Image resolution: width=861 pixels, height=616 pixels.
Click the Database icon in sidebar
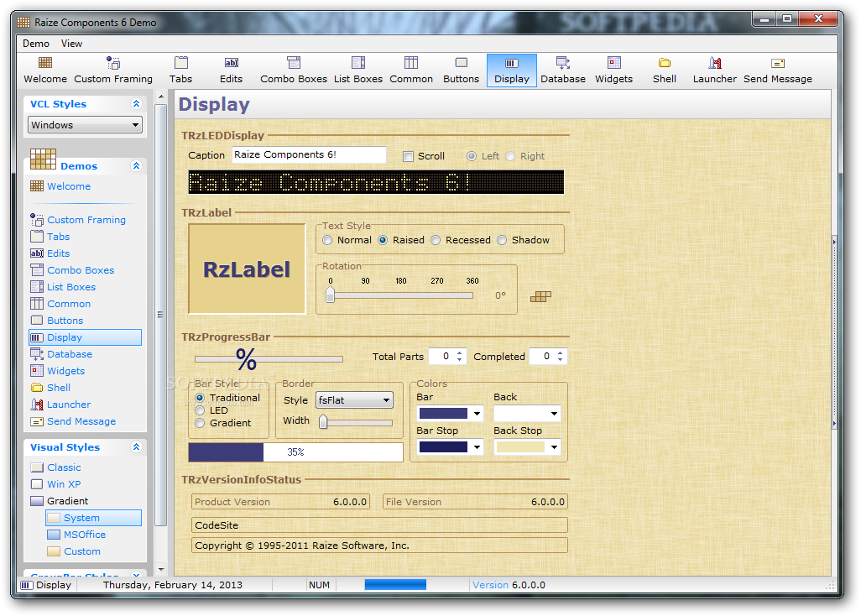click(x=37, y=354)
